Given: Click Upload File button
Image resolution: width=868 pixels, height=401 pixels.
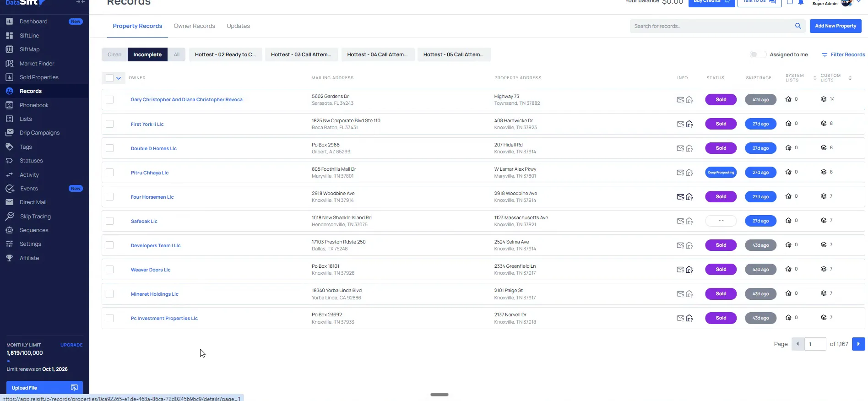Looking at the screenshot, I should tap(44, 388).
